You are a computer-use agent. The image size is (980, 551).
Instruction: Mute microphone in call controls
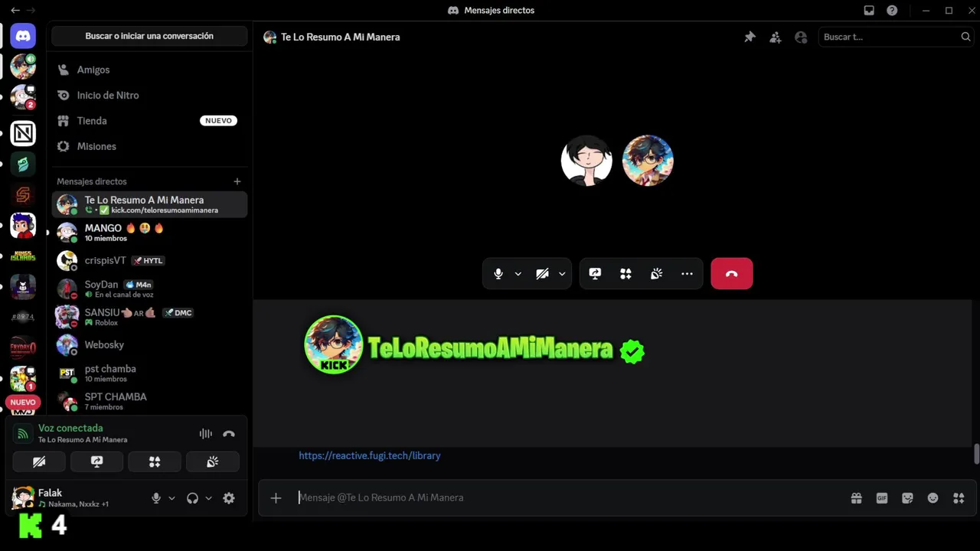[498, 274]
